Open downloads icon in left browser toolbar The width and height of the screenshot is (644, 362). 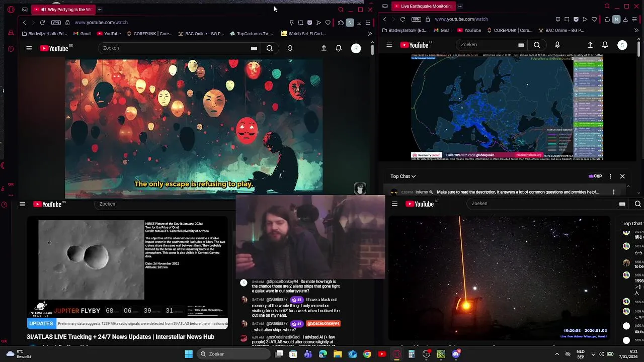(x=359, y=23)
